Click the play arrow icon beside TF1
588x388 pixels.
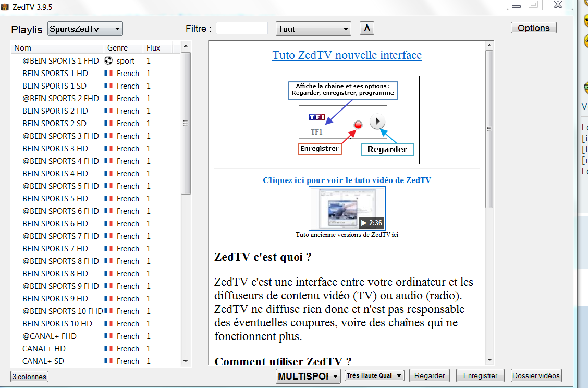pyautogui.click(x=377, y=122)
